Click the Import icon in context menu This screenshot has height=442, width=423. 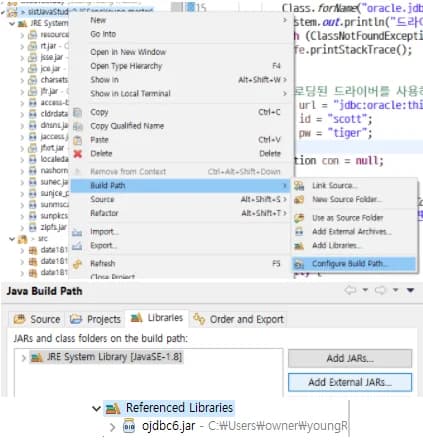[x=77, y=232]
